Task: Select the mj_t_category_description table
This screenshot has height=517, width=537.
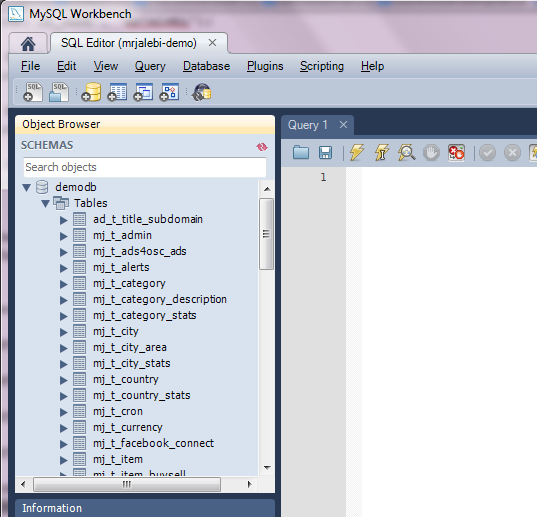Action: click(160, 300)
